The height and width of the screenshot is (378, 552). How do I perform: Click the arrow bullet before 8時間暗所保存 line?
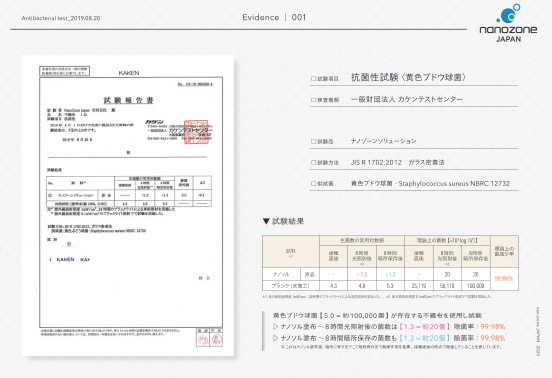276,338
